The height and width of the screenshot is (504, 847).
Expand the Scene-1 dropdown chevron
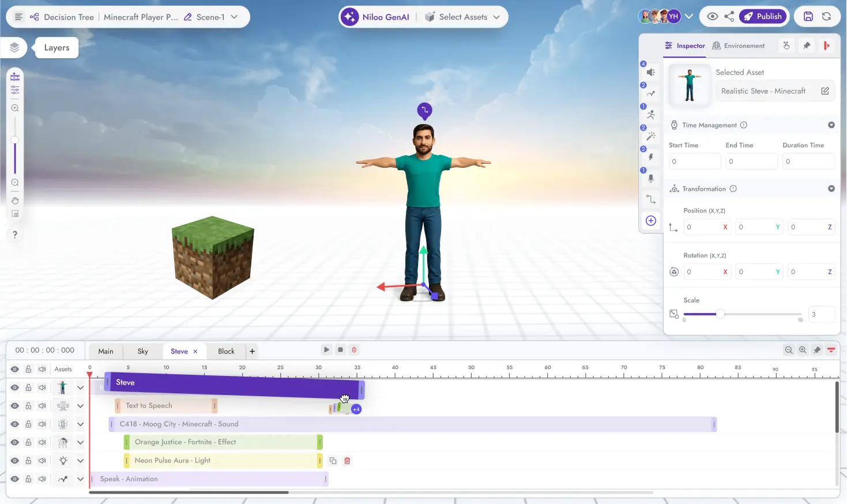(x=234, y=17)
